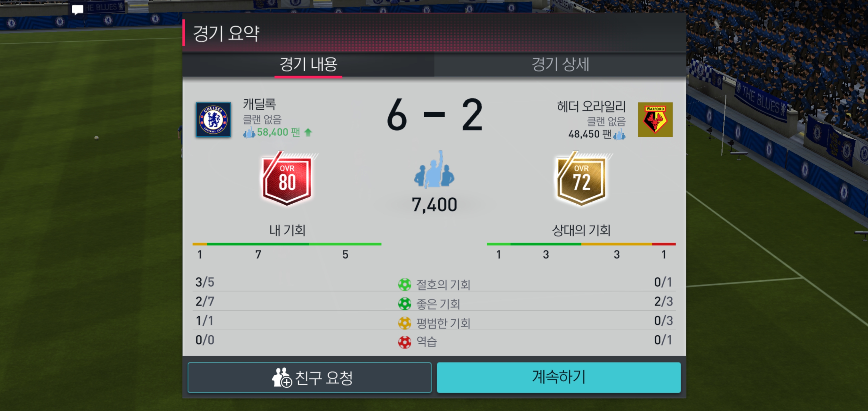Click the green 좋은 기회 ball icon
This screenshot has height=411, width=868.
(x=405, y=304)
